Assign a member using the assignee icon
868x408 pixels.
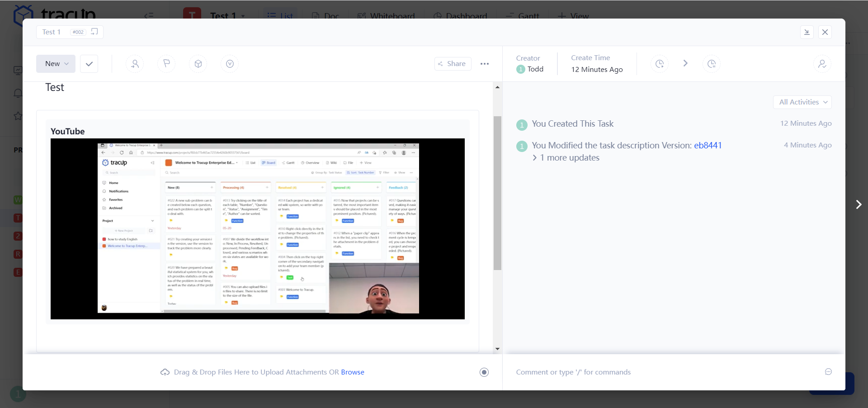[135, 64]
